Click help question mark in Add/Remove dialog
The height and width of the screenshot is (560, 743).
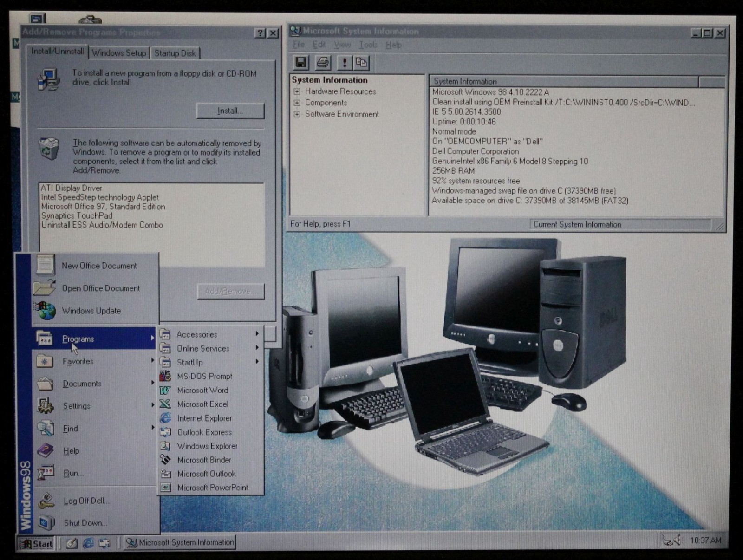click(x=261, y=33)
